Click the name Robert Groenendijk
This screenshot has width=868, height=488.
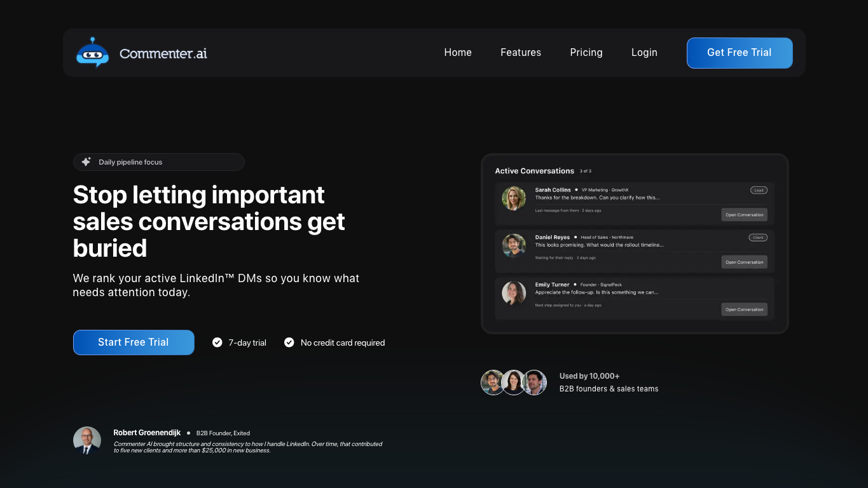pos(147,433)
